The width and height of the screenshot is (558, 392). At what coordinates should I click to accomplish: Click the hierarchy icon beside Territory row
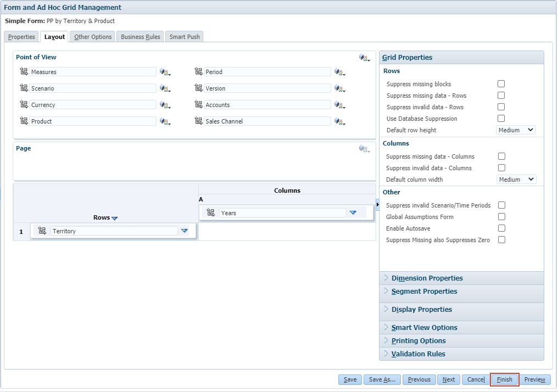pyautogui.click(x=42, y=231)
